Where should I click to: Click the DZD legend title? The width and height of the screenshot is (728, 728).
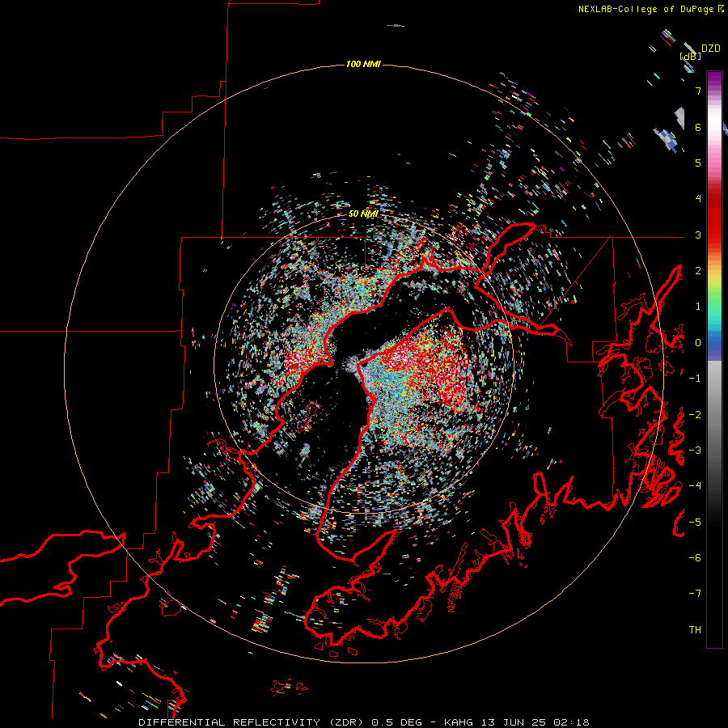pos(711,49)
